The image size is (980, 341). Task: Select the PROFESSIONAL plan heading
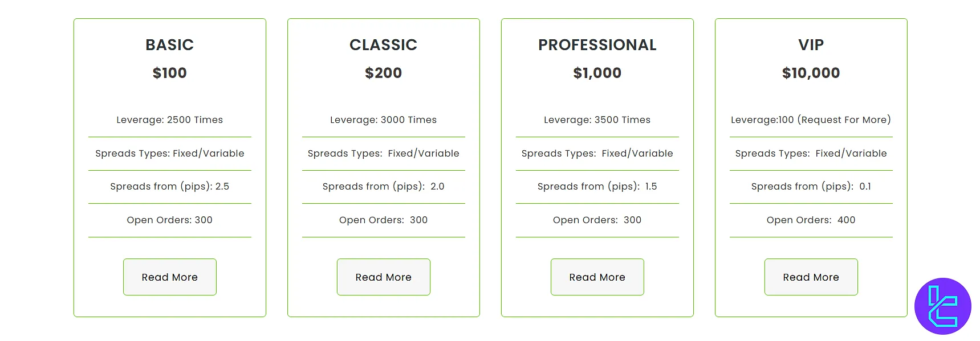tap(597, 45)
